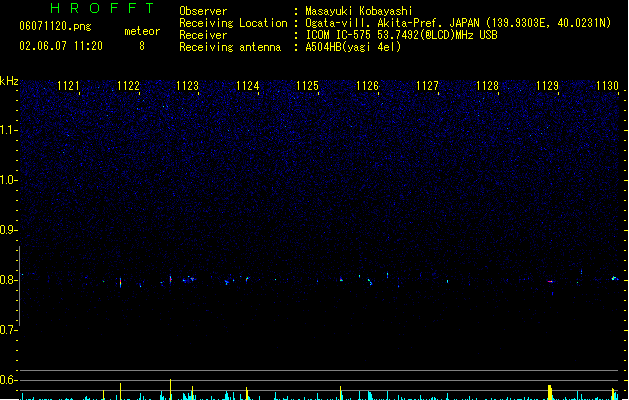
Task: Click the wide yellow amplitude bar near 1129
Action: click(550, 392)
